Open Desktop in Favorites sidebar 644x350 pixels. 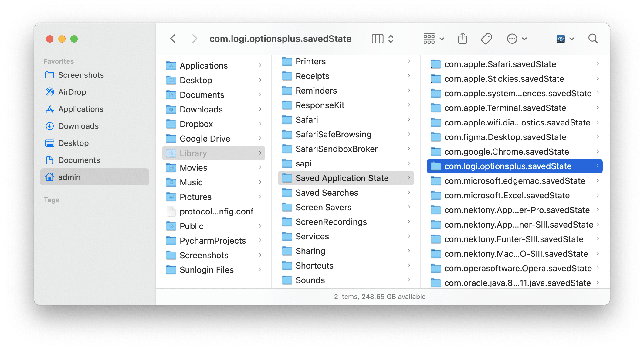[x=95, y=143]
